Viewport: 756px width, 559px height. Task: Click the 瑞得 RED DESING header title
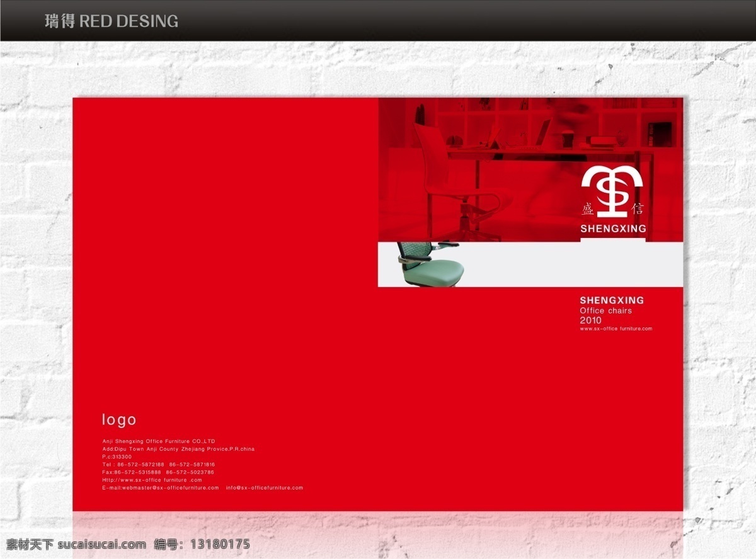coord(112,21)
